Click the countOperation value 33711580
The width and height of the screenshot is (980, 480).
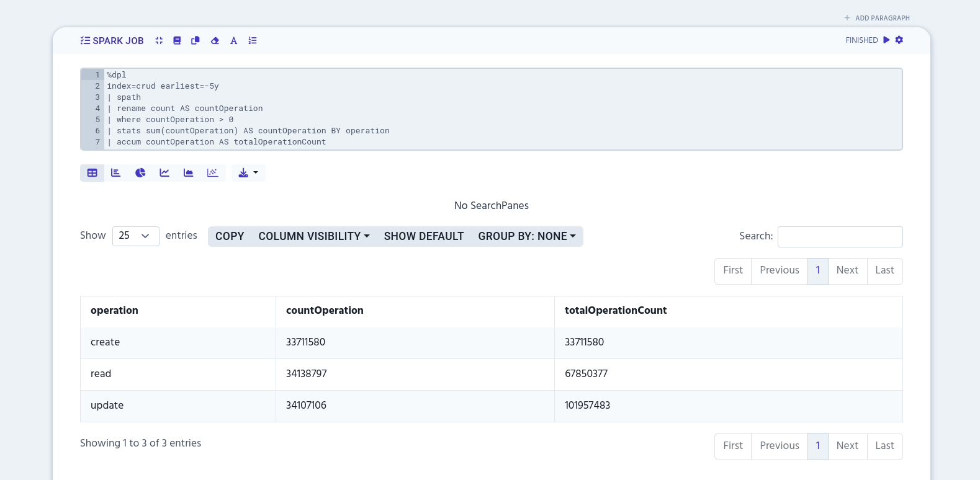pyautogui.click(x=415, y=342)
